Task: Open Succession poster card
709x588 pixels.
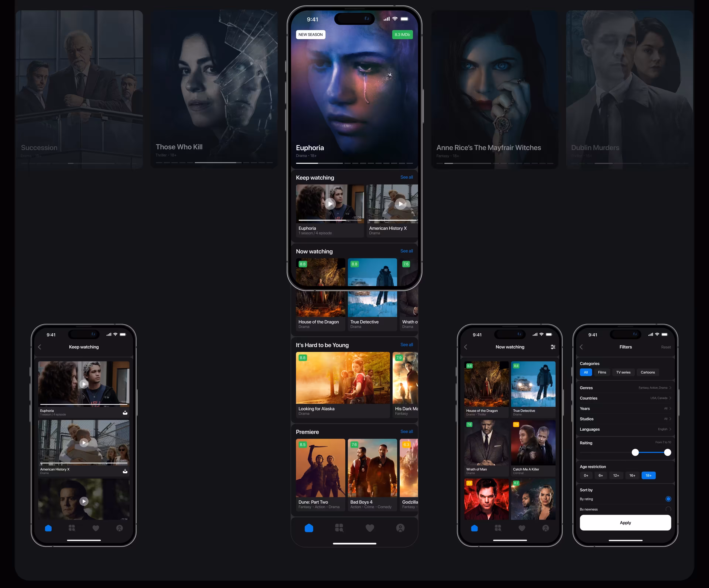Action: pyautogui.click(x=79, y=90)
